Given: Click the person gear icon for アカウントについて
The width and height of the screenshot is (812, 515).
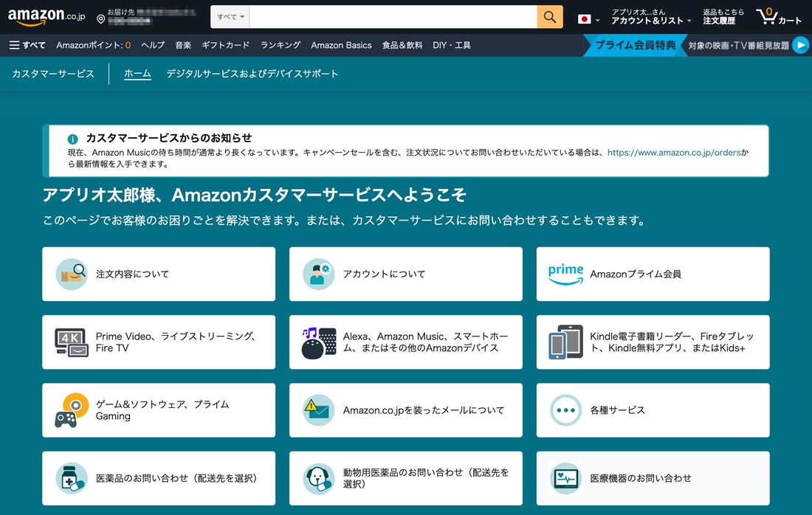Looking at the screenshot, I should click(318, 274).
